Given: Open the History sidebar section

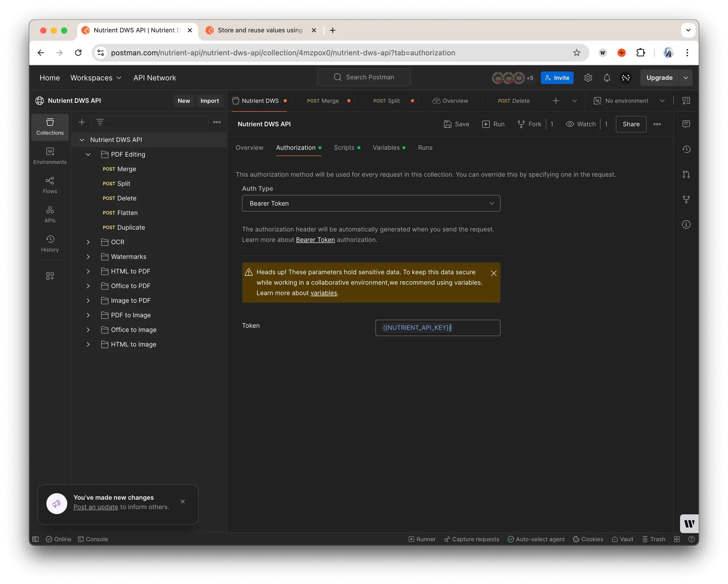Looking at the screenshot, I should coord(50,244).
